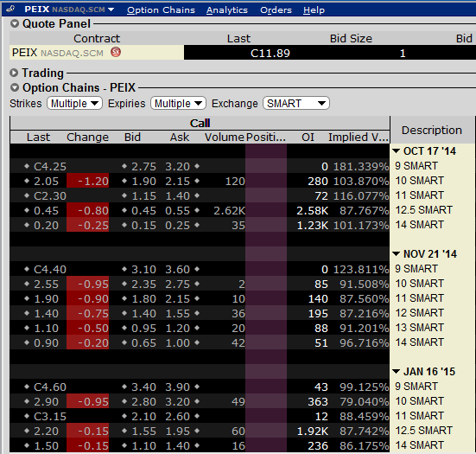
Task: Click the chain link icon beside PEIX
Action: point(10,9)
